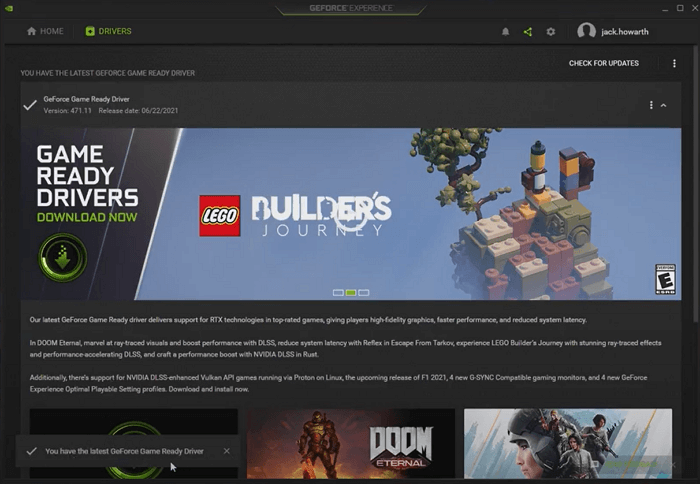Click the vertical scrollbar on right edge
The width and height of the screenshot is (700, 484).
[696, 183]
